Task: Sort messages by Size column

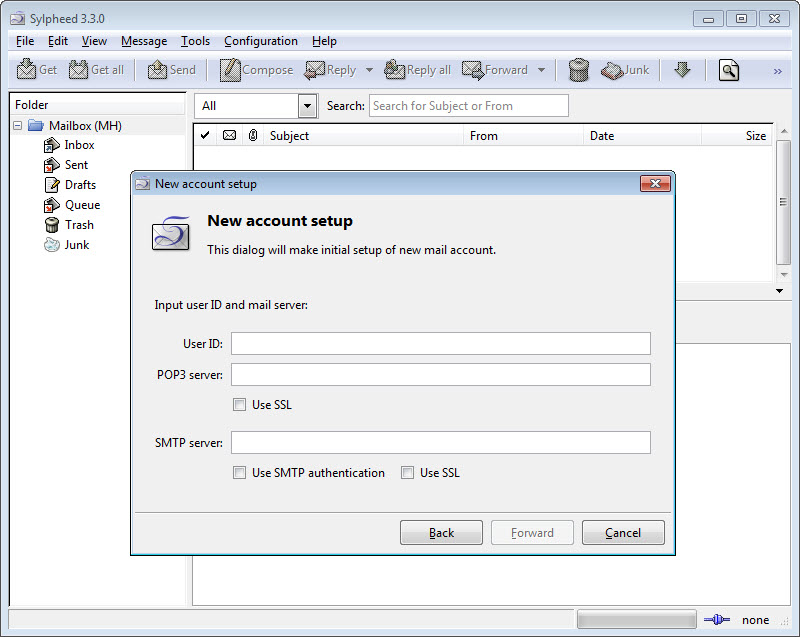Action: 737,136
